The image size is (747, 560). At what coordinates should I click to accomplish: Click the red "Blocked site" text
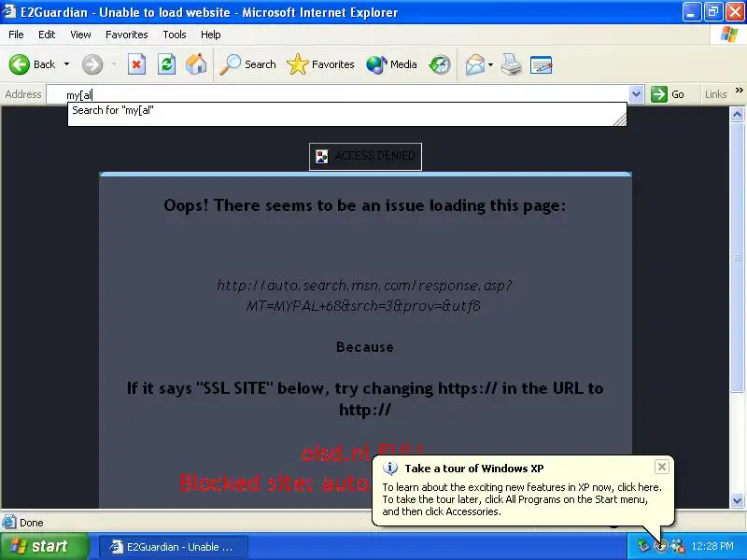point(275,483)
